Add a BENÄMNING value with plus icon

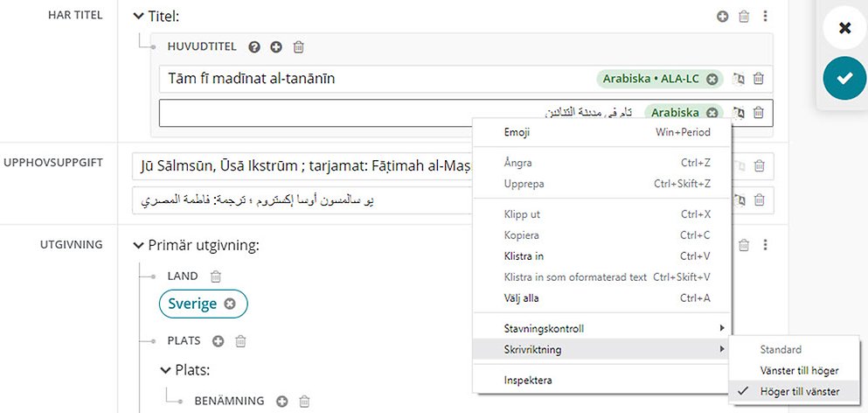coord(281,401)
